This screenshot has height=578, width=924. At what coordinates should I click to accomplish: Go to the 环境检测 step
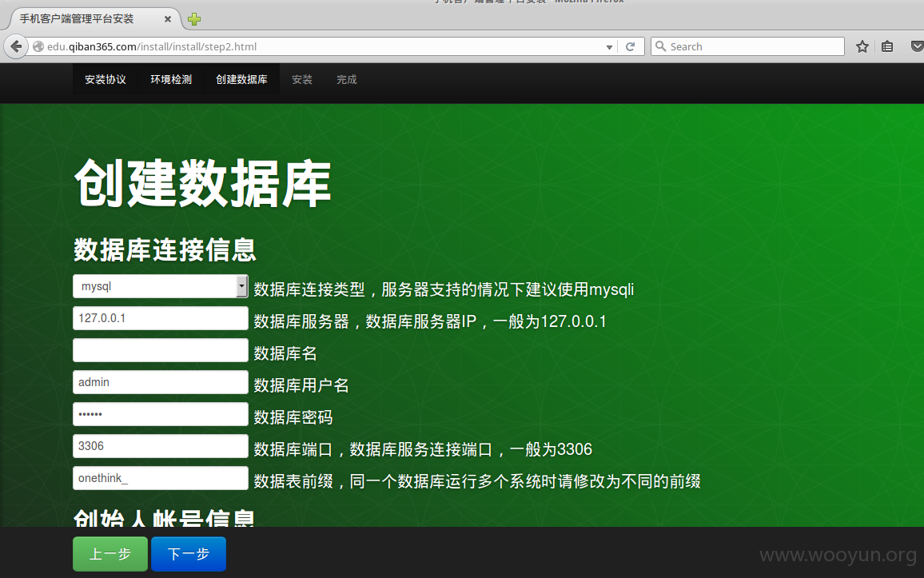pos(171,79)
